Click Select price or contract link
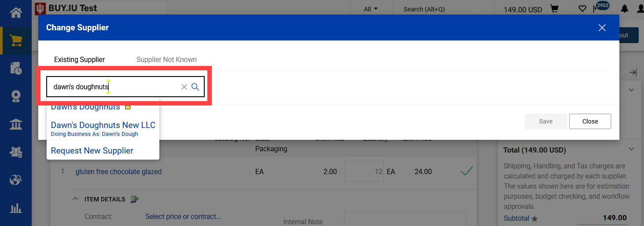Image resolution: width=644 pixels, height=226 pixels. [183, 216]
